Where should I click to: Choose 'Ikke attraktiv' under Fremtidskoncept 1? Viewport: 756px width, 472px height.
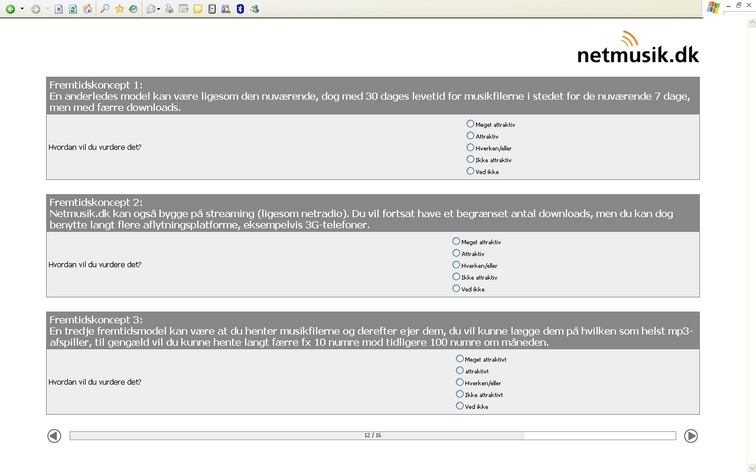point(471,159)
